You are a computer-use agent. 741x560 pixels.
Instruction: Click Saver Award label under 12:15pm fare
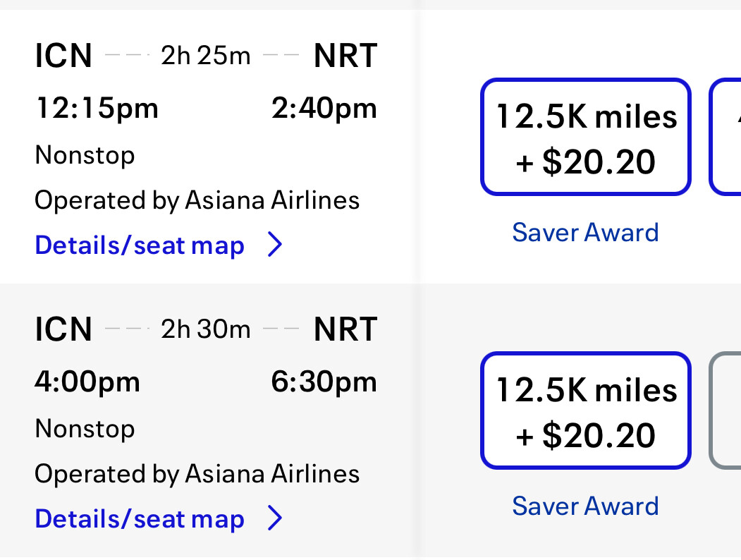coord(585,232)
